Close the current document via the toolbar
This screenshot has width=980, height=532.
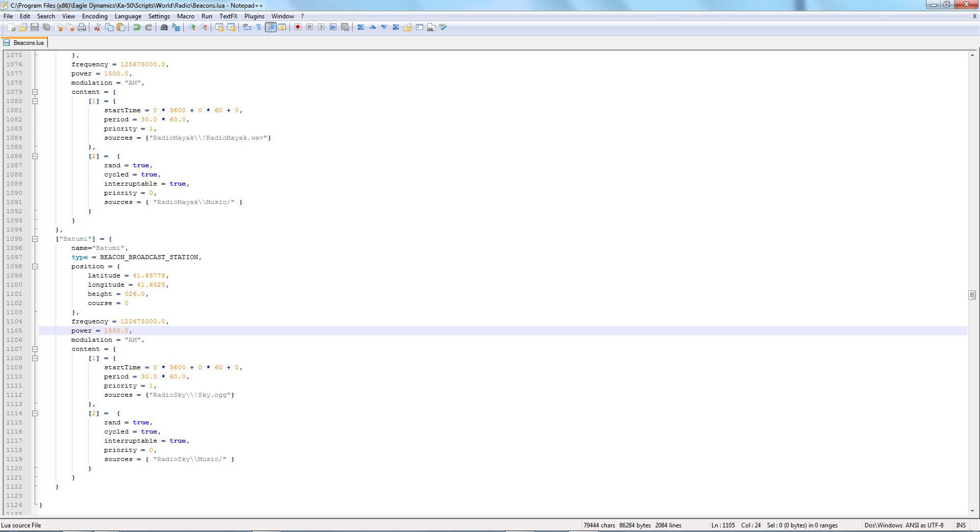pos(58,28)
